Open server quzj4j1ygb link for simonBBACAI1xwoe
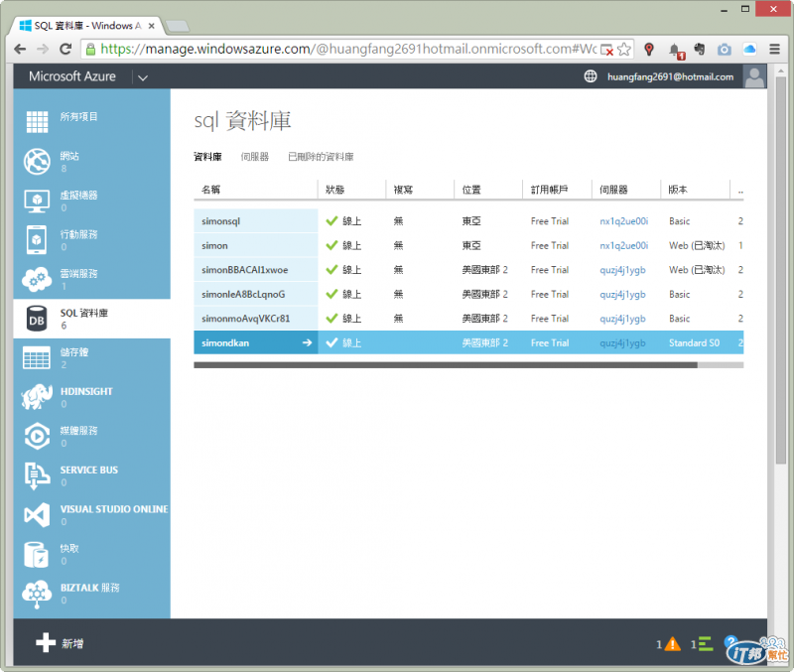The height and width of the screenshot is (672, 794). (x=622, y=270)
